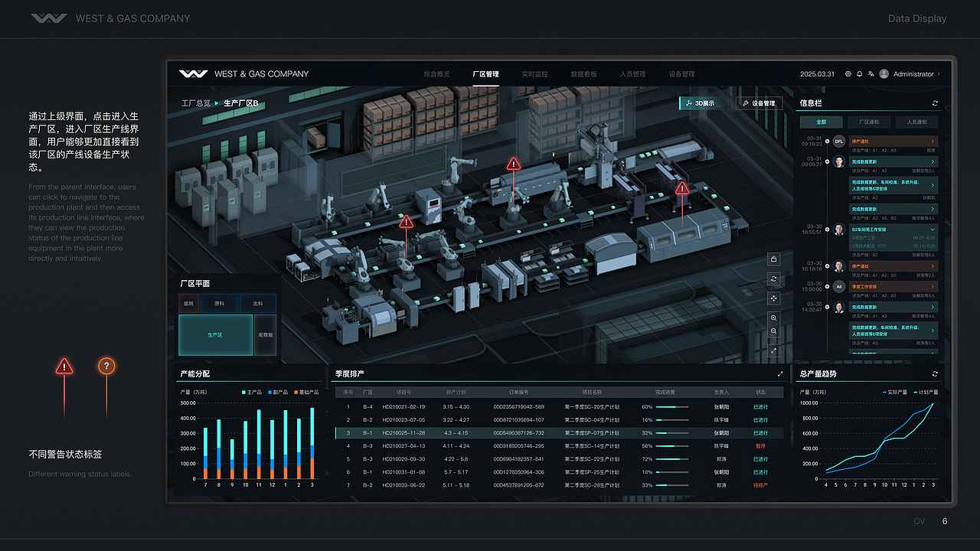Screen dimensions: 980x551
Task: Select the 观察层 zone in 厂区平面
Action: click(x=265, y=335)
